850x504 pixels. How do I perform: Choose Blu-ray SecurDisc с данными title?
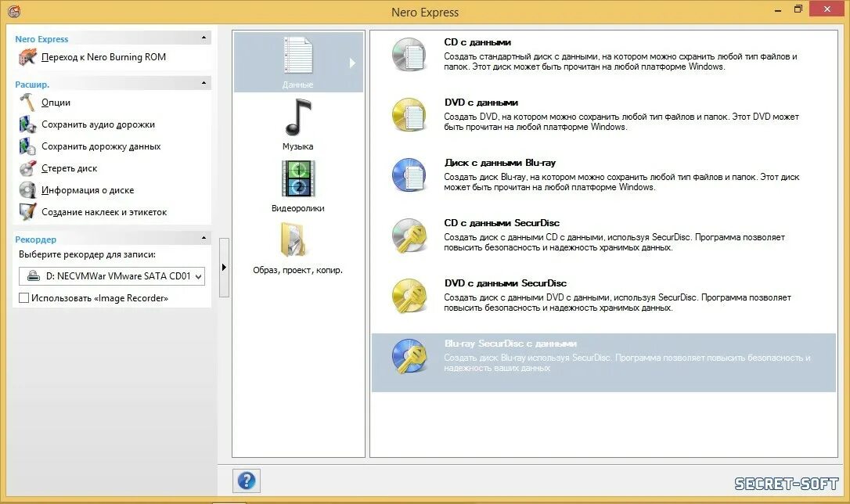pyautogui.click(x=510, y=344)
